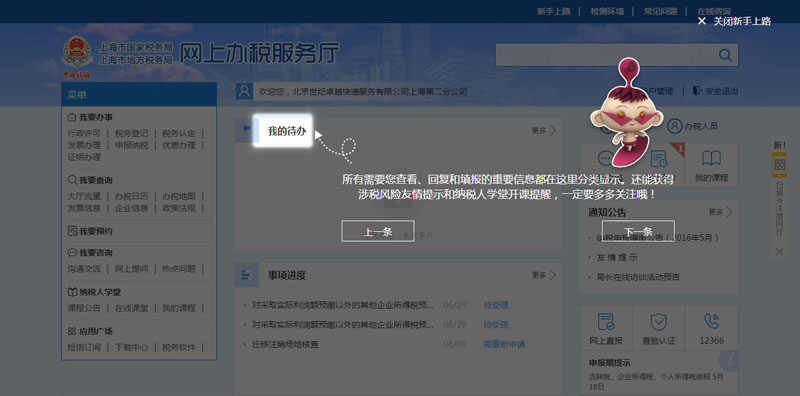Image resolution: width=800 pixels, height=396 pixels.
Task: Close the 关闭新手上路 tutorial overlay
Action: coord(734,21)
